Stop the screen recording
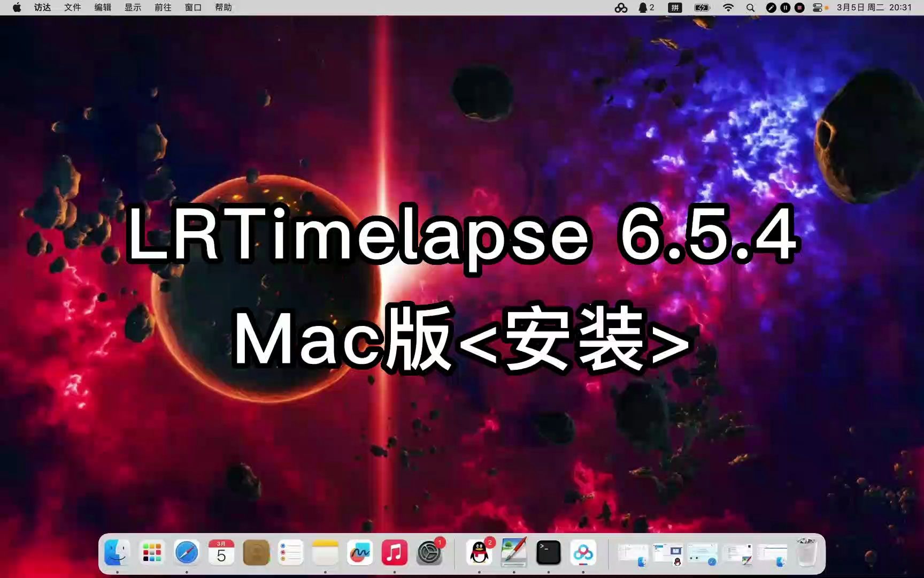This screenshot has height=578, width=924. click(x=799, y=7)
